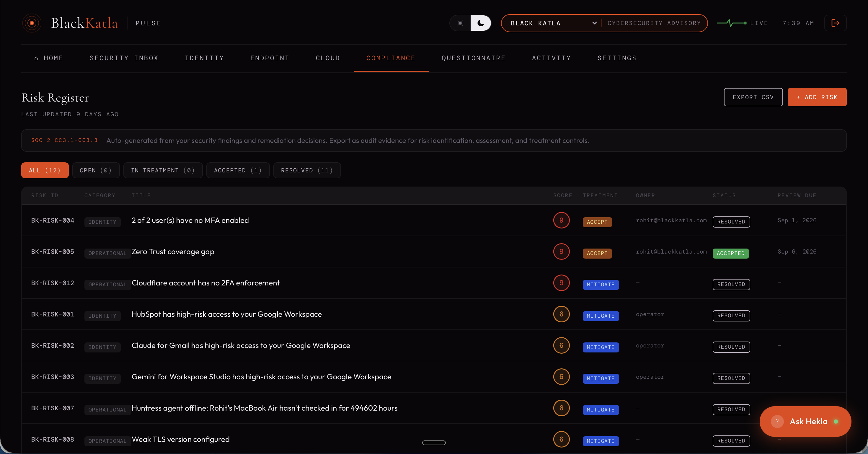
Task: Open the HubSpot high-risk access risk title
Action: pos(227,314)
